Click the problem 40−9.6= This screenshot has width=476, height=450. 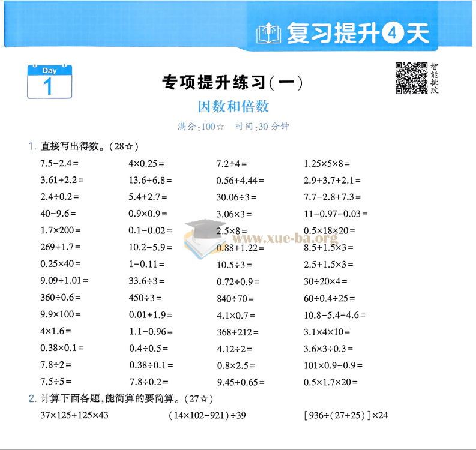58,214
